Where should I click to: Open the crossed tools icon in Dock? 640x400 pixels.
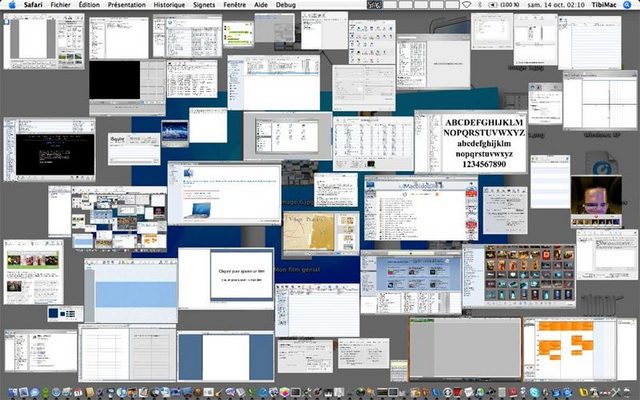click(616, 393)
